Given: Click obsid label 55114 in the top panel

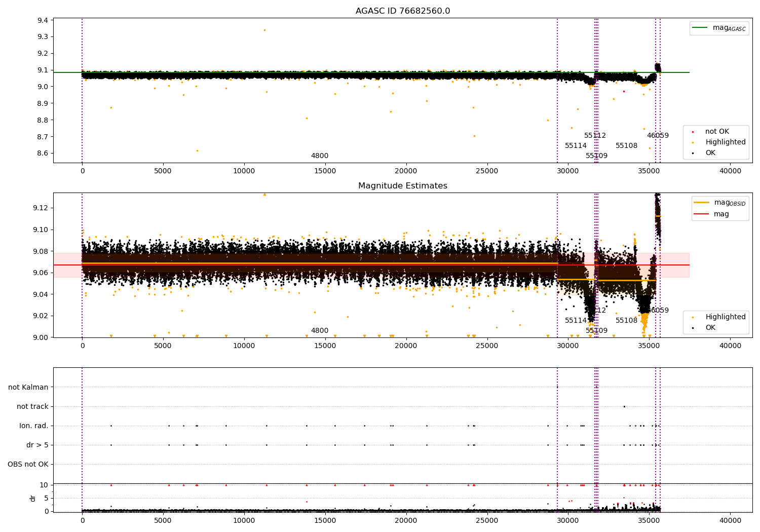Looking at the screenshot, I should coord(576,146).
